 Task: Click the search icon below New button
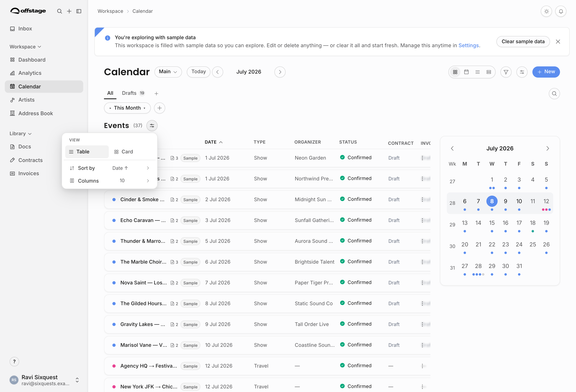click(554, 94)
